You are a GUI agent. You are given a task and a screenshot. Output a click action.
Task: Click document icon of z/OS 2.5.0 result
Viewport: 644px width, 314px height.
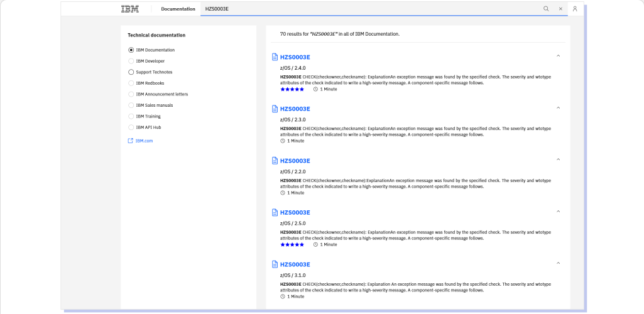[x=275, y=212]
